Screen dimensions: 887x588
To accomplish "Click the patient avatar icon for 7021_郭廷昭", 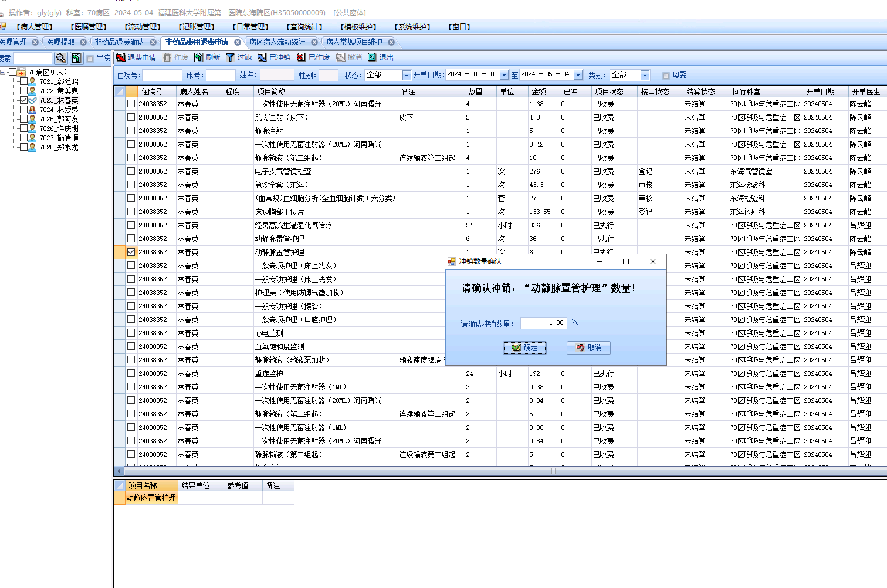I will (33, 81).
